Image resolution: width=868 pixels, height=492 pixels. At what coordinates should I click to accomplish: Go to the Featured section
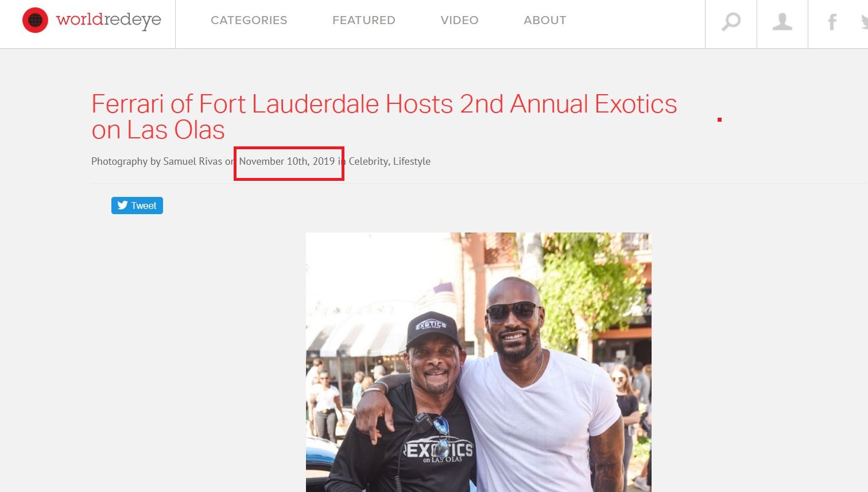(x=363, y=20)
